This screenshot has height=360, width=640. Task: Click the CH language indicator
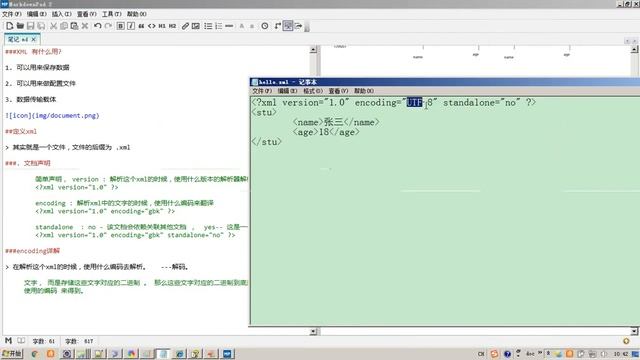[x=481, y=353]
